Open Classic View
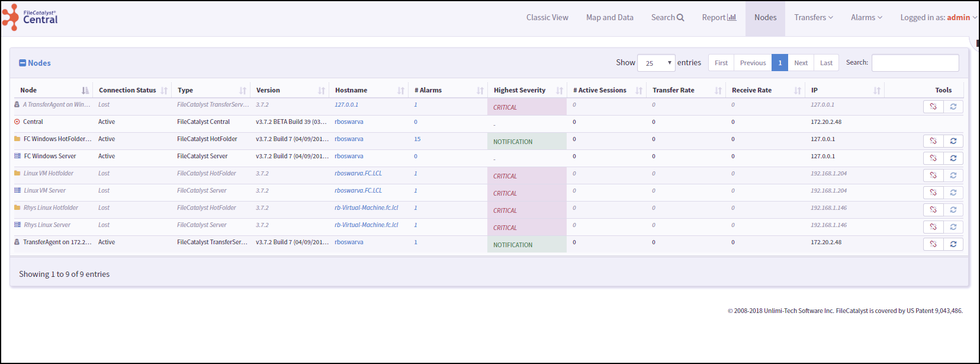This screenshot has width=980, height=364. pyautogui.click(x=547, y=18)
